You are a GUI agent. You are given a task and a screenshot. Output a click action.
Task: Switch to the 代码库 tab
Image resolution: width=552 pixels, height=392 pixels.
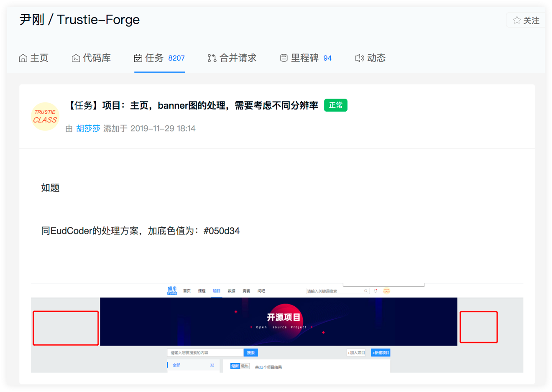(x=97, y=58)
